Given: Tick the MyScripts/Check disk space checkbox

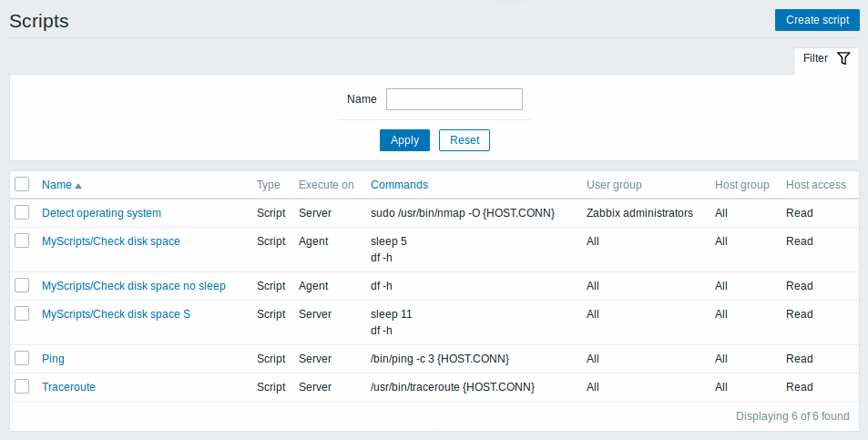Looking at the screenshot, I should (22, 240).
